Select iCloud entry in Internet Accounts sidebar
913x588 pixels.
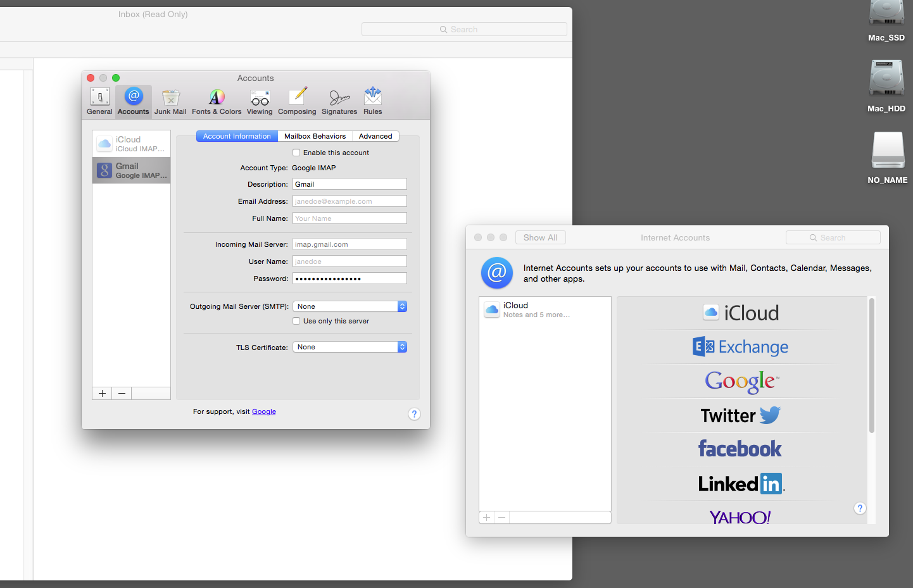(x=545, y=310)
